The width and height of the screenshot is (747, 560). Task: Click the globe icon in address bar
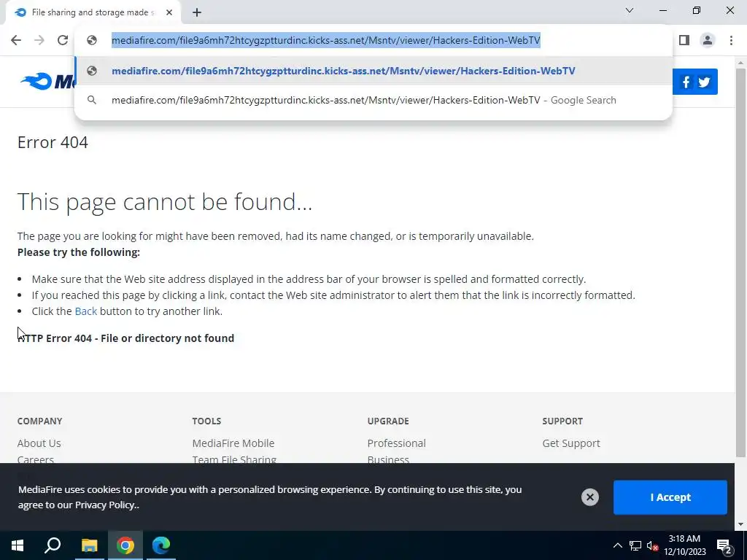click(x=92, y=41)
